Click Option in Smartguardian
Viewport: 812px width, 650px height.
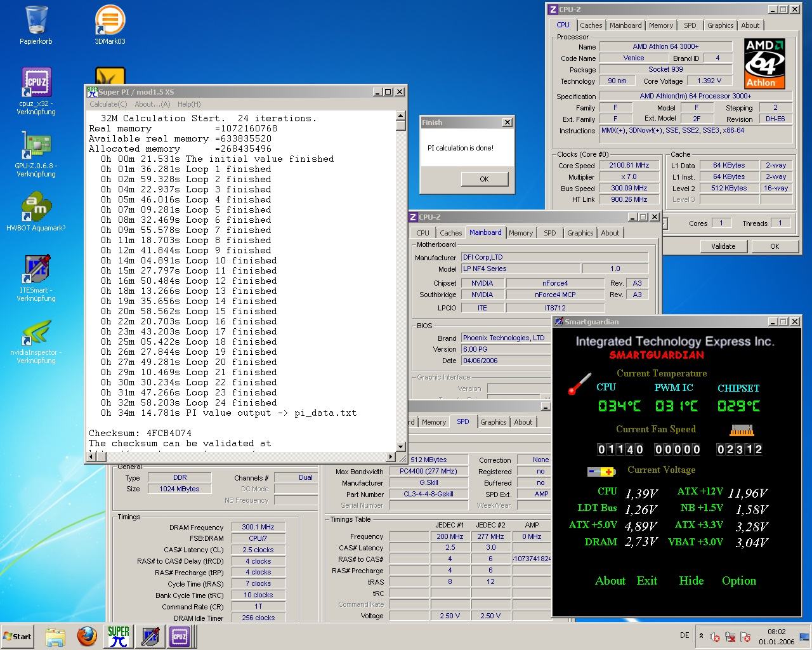tap(738, 581)
